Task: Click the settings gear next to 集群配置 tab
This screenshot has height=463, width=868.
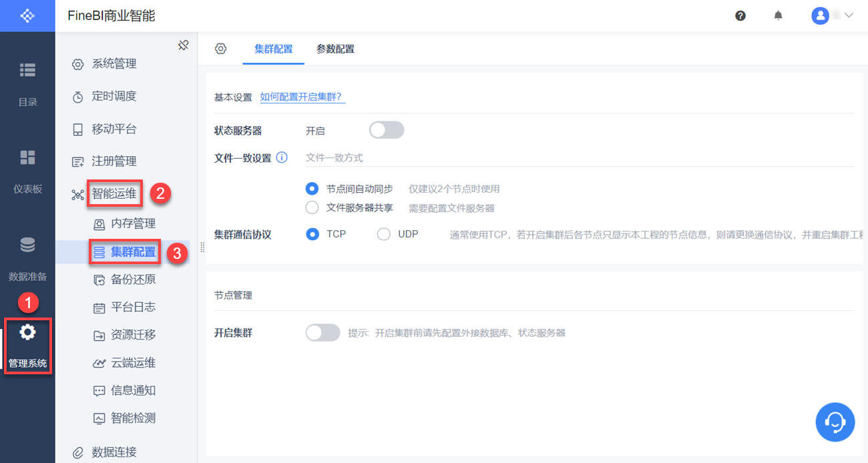Action: (221, 49)
